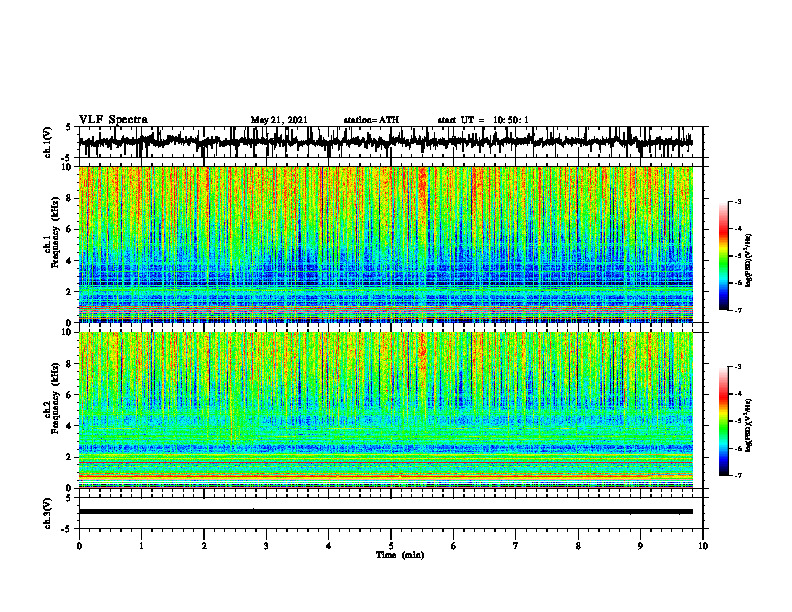Click the ch.1 voltage waveform trace panel

[390, 142]
